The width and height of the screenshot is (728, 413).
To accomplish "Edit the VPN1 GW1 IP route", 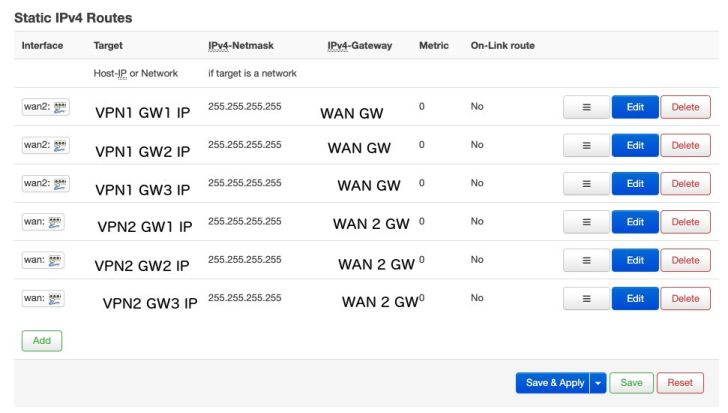I will click(635, 107).
